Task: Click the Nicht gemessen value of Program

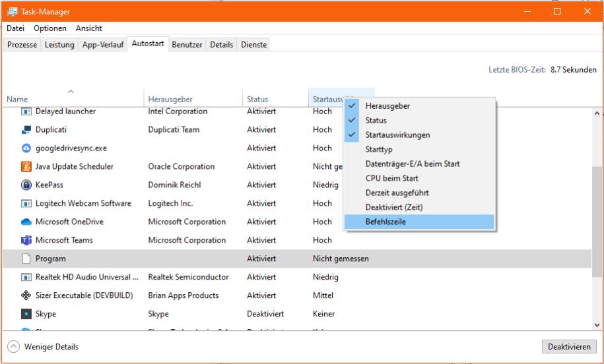Action: (x=341, y=259)
